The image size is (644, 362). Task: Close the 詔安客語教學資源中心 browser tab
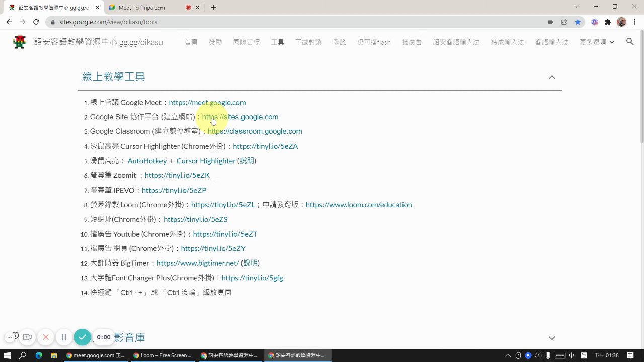coord(97,7)
